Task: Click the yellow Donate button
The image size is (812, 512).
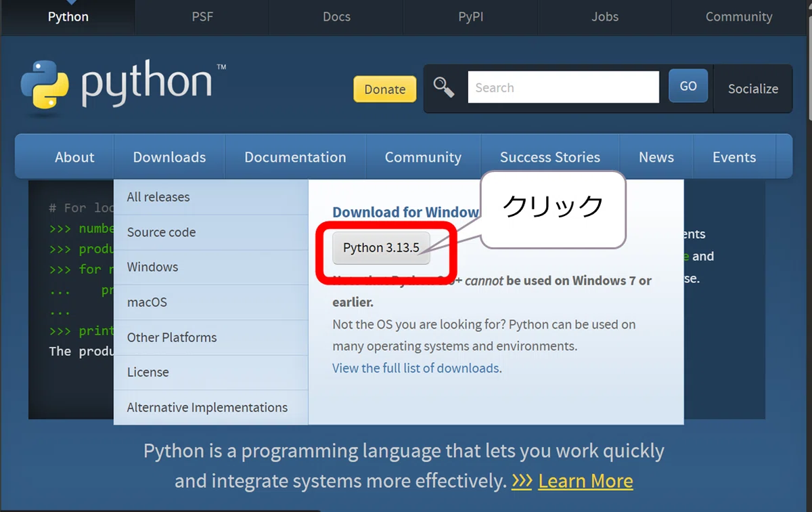Action: (x=385, y=89)
